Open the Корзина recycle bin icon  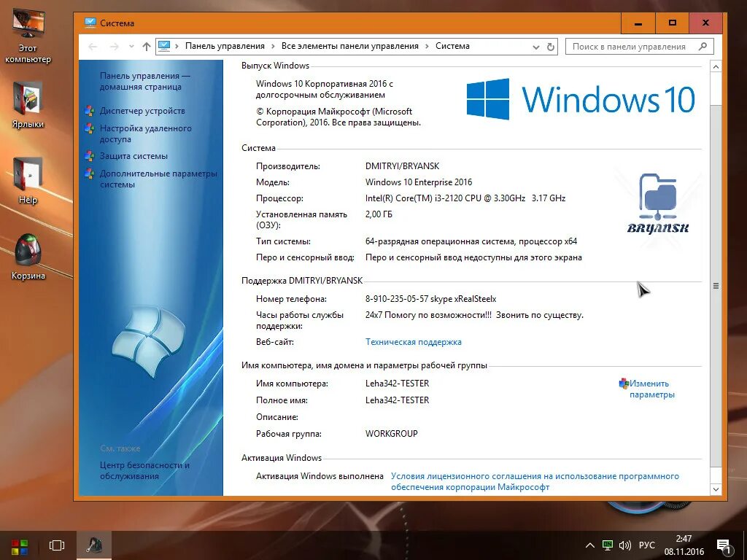pos(28,257)
